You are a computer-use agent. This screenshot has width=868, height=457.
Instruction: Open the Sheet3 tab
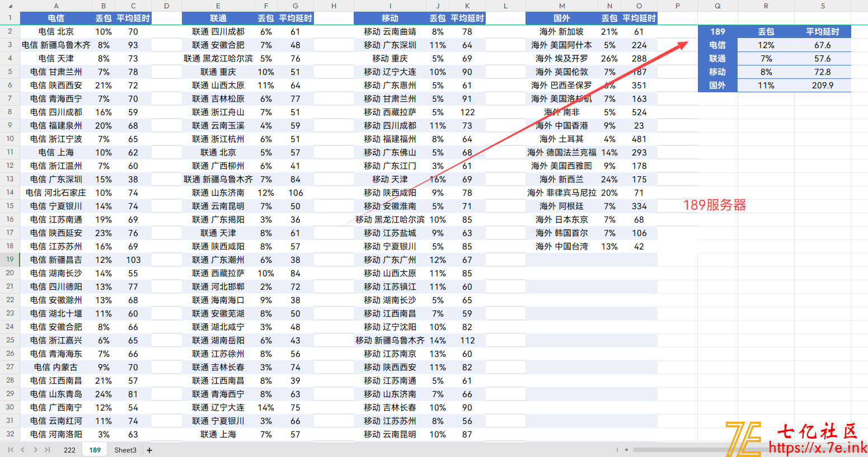click(125, 450)
